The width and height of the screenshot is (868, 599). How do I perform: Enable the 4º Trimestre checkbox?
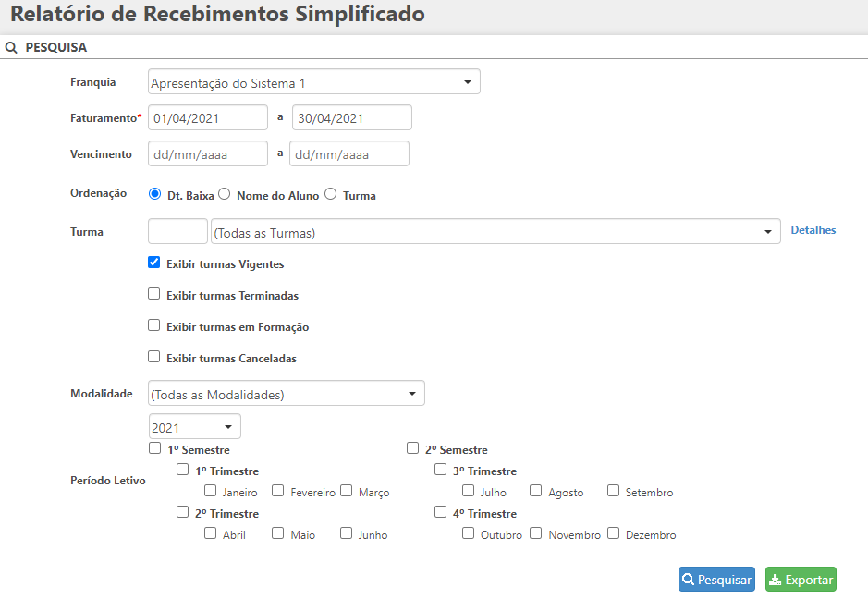pos(441,512)
